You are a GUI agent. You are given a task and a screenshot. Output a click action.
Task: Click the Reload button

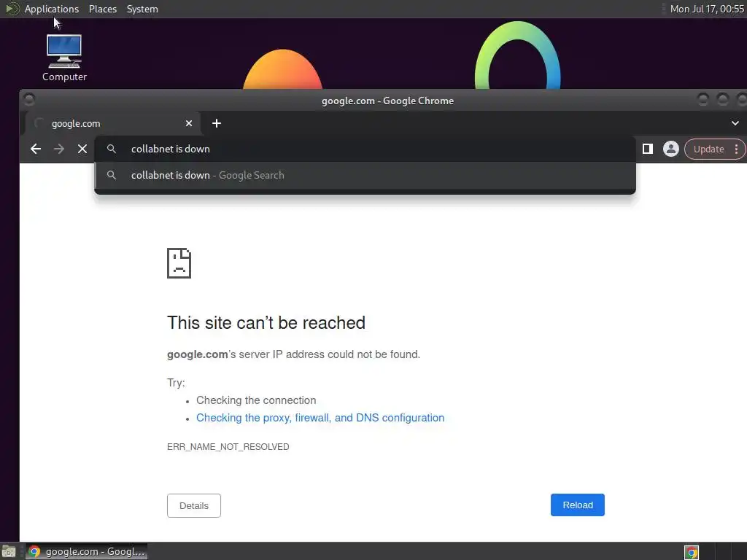pos(578,505)
